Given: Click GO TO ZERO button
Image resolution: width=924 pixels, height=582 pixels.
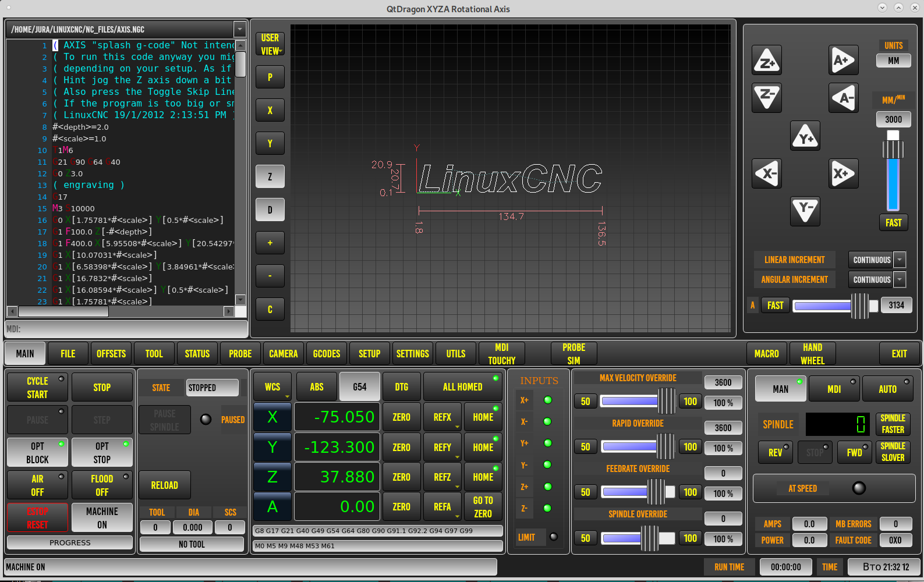Looking at the screenshot, I should click(483, 507).
